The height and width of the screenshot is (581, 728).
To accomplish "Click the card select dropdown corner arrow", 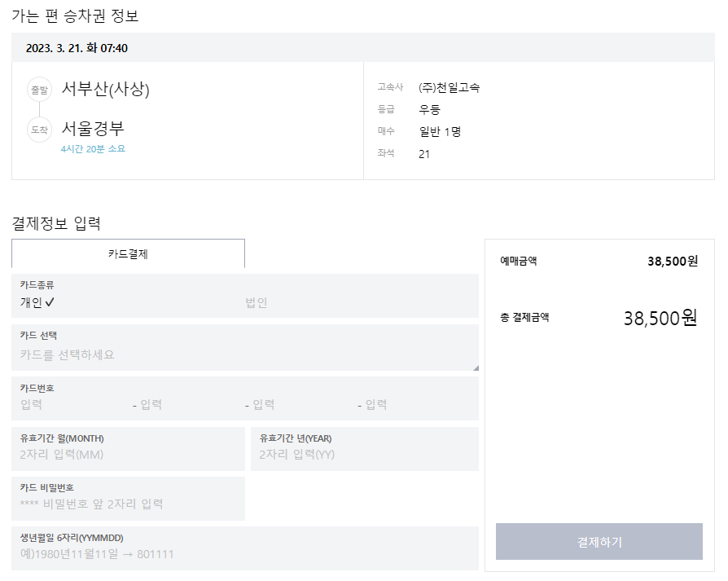I will click(x=476, y=368).
